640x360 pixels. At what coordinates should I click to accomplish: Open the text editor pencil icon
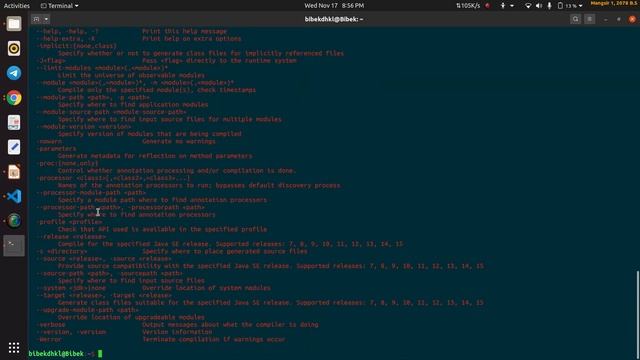click(x=14, y=147)
